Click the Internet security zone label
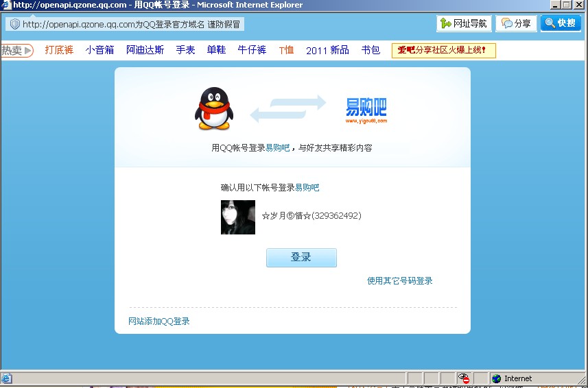 point(518,378)
